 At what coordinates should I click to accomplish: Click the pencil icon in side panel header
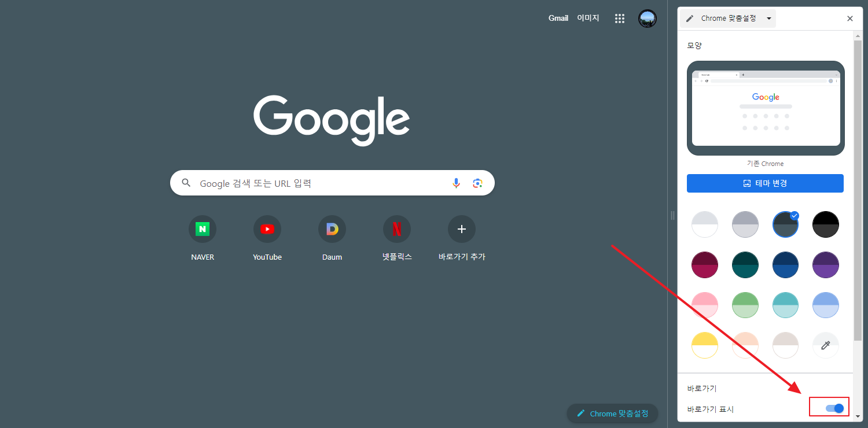click(690, 19)
